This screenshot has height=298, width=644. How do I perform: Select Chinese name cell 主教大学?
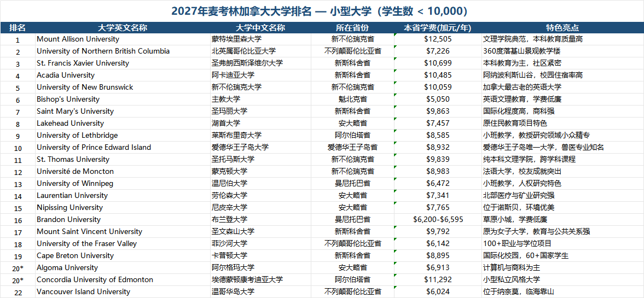point(260,100)
